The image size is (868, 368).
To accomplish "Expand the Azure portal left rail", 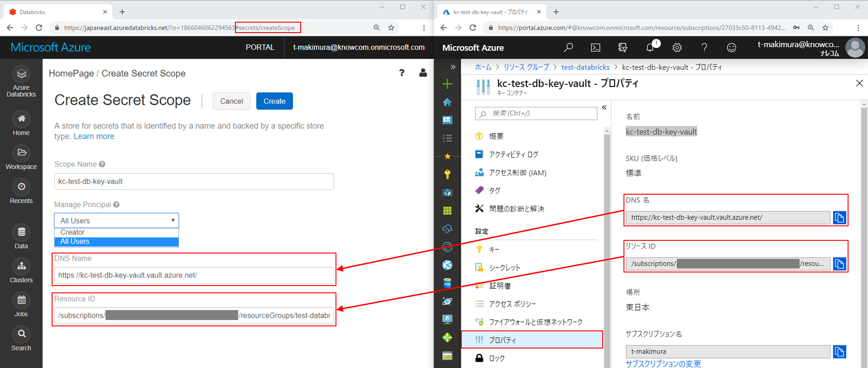I will [453, 67].
